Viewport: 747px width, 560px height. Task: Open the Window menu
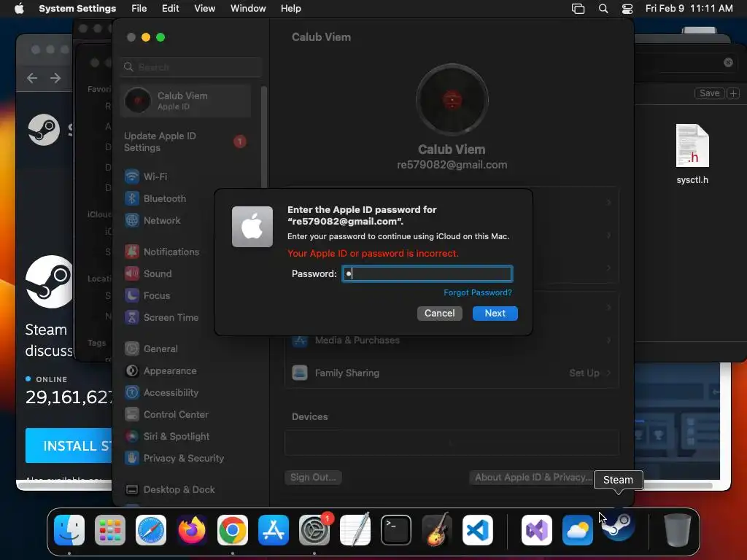[x=248, y=9]
